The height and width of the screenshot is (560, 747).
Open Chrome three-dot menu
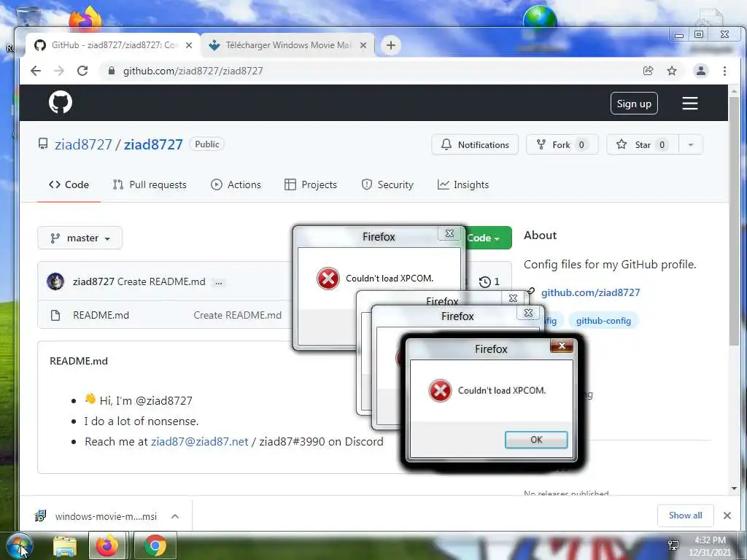(724, 71)
